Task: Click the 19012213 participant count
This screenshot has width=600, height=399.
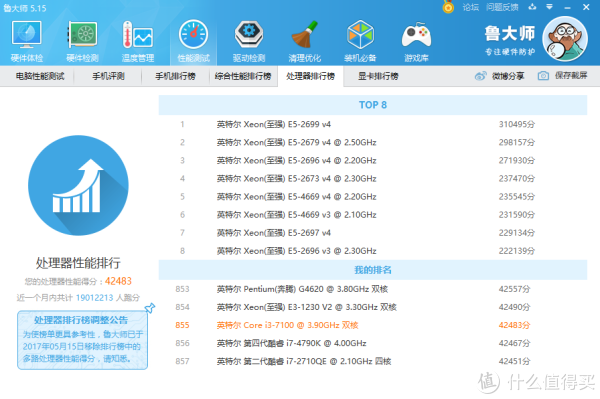Action: [x=95, y=298]
